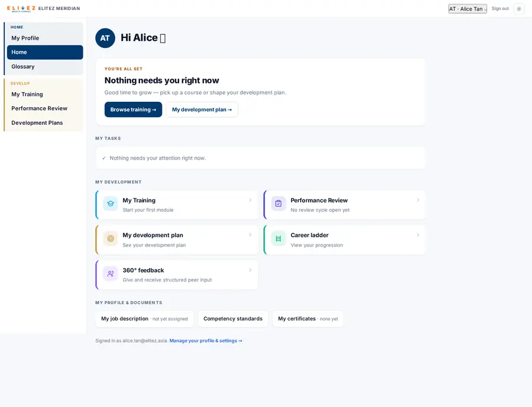532x407 pixels.
Task: Open the chevron on the 360° feedback card
Action: [x=250, y=270]
